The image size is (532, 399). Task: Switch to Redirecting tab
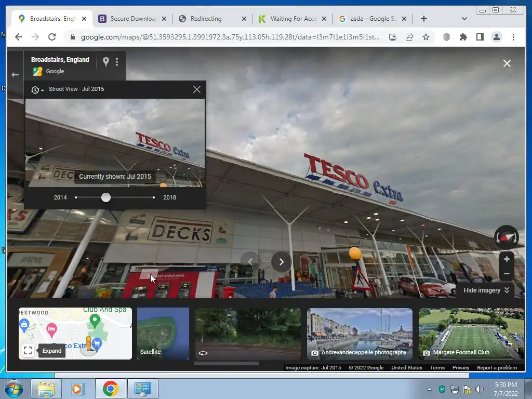[212, 19]
